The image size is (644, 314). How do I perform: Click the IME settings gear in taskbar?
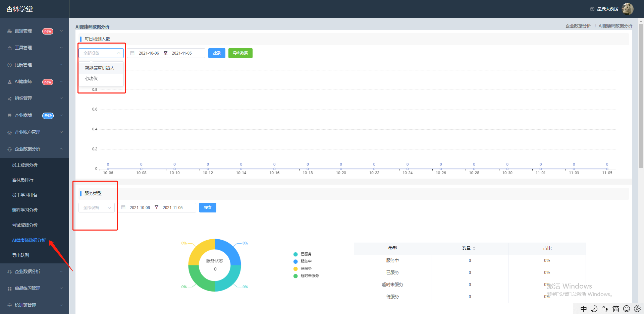[637, 309]
